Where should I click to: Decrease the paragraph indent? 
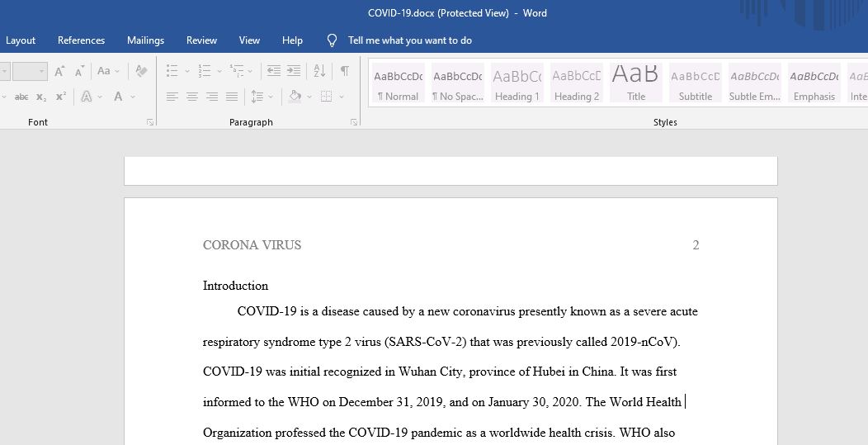click(x=273, y=71)
